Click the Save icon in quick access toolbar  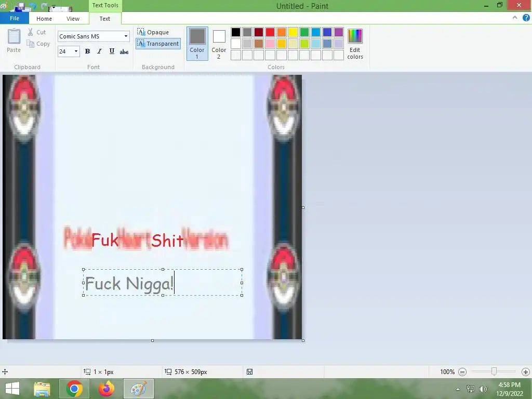pyautogui.click(x=21, y=6)
